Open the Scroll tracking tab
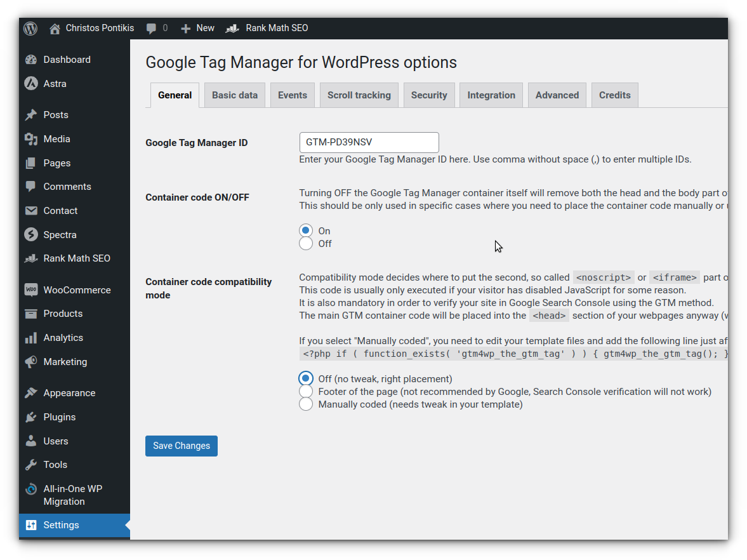 click(359, 95)
